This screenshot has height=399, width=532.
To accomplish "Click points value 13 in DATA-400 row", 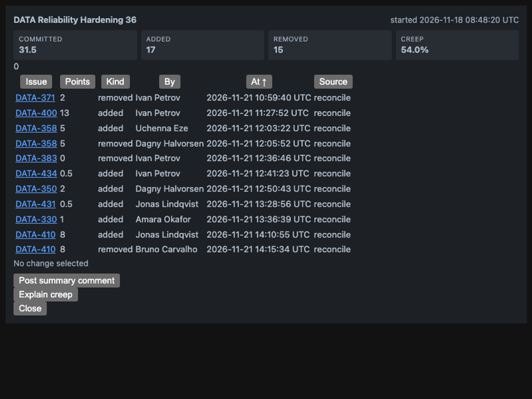I will pos(65,113).
